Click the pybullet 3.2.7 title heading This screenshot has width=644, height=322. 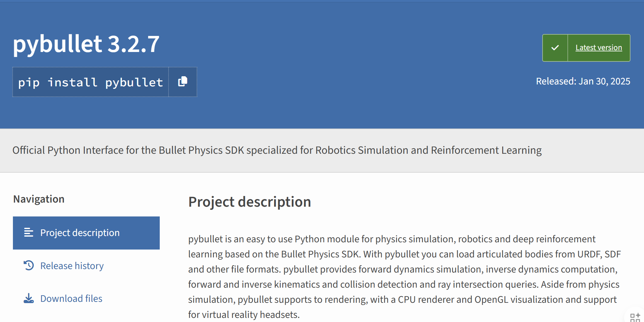click(86, 44)
